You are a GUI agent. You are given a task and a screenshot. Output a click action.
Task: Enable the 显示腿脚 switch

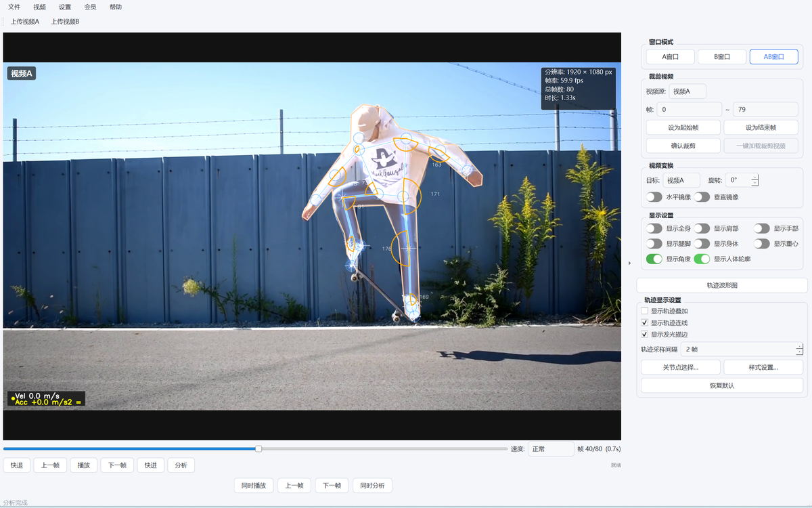coord(654,244)
